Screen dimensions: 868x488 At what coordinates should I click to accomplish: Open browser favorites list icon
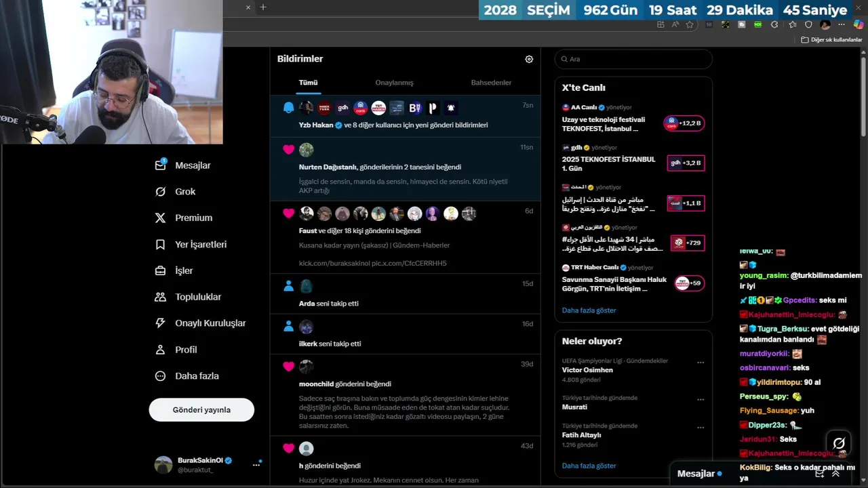pyautogui.click(x=792, y=24)
